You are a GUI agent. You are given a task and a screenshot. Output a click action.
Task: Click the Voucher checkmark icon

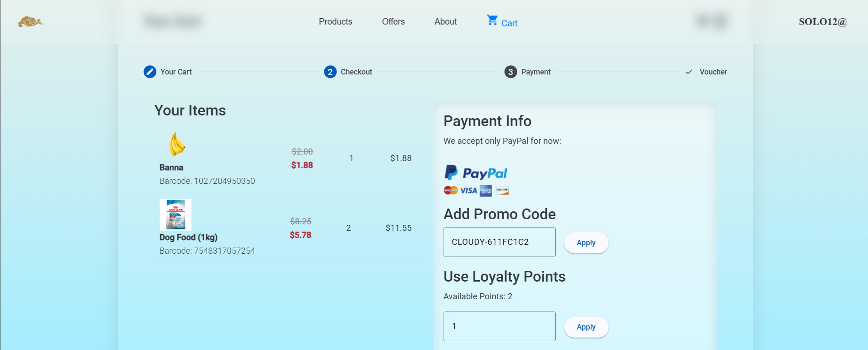tap(689, 72)
